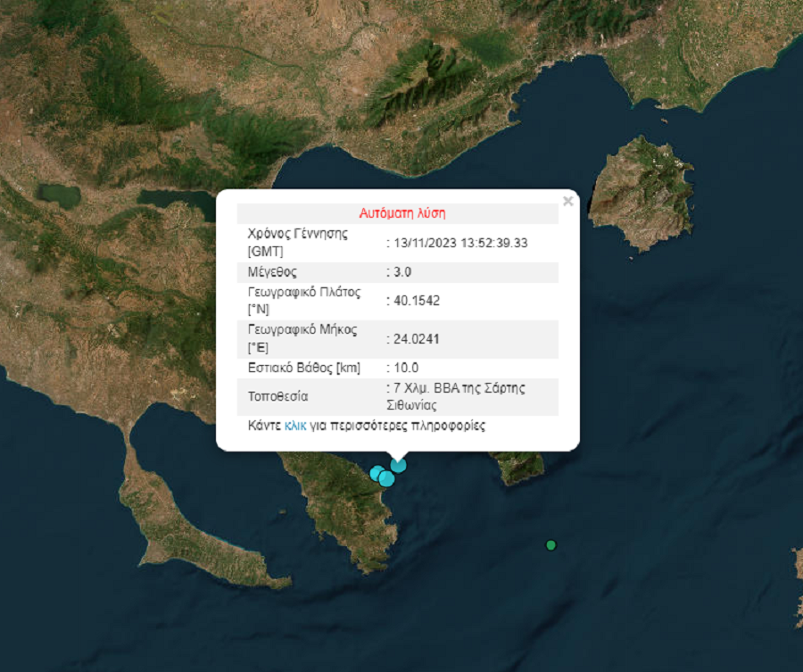Click the 'Τοποθεσία' row label

coord(277,396)
